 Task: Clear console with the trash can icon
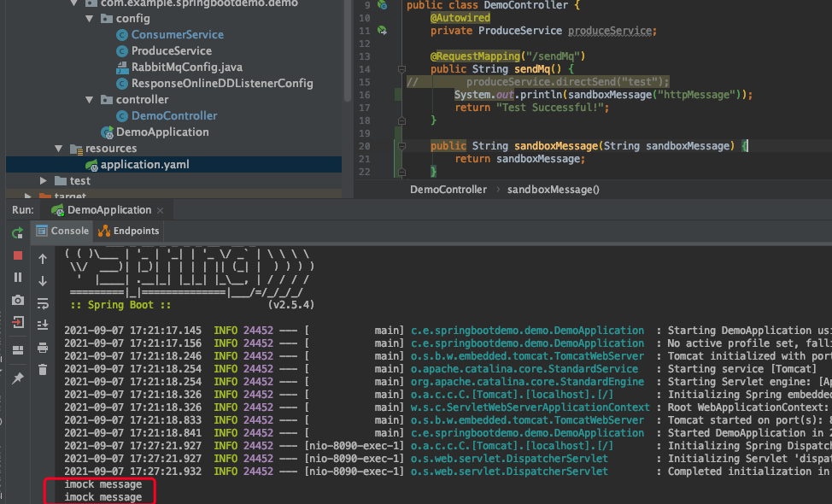43,370
